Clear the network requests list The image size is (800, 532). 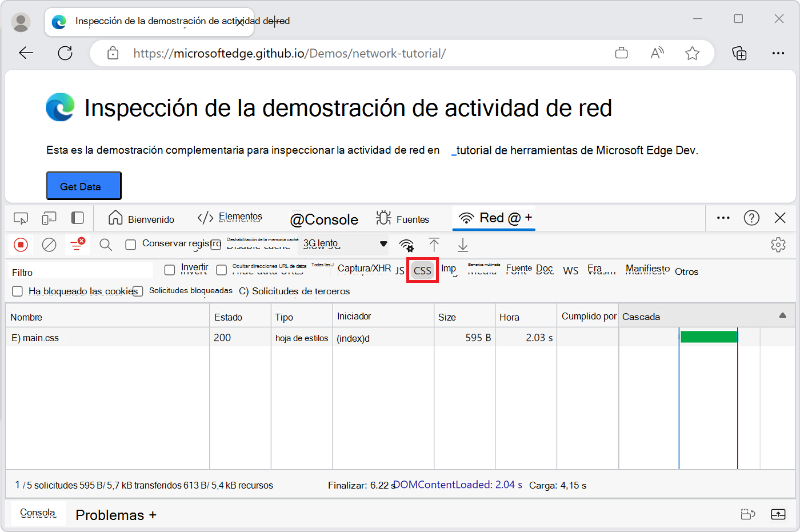click(49, 245)
